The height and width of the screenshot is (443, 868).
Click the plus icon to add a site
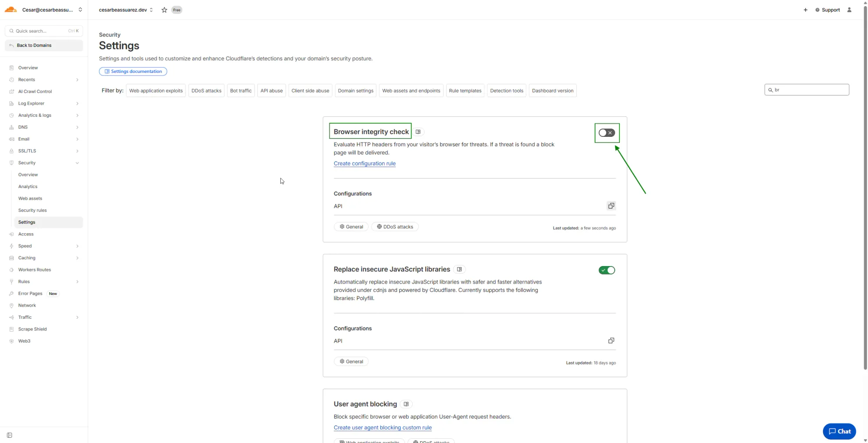pyautogui.click(x=806, y=10)
